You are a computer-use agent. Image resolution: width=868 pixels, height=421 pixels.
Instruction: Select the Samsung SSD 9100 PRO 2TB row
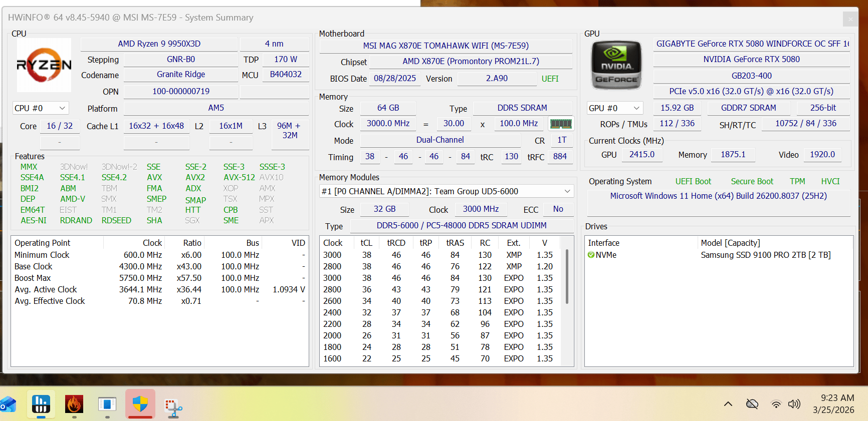click(719, 255)
